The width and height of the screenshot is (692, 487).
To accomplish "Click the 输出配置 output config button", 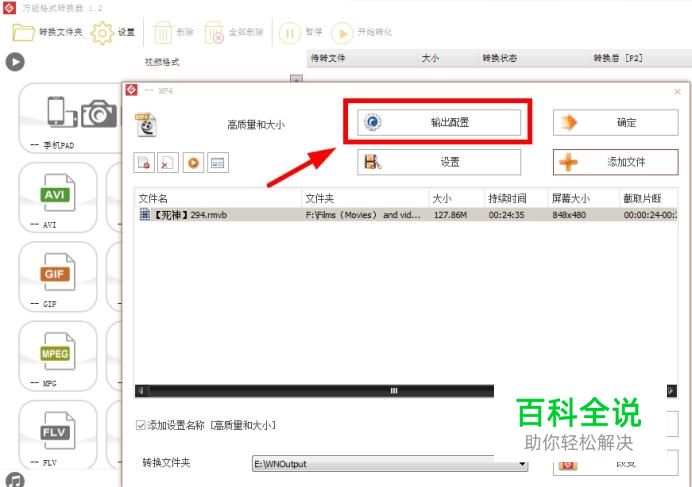I will [x=439, y=122].
